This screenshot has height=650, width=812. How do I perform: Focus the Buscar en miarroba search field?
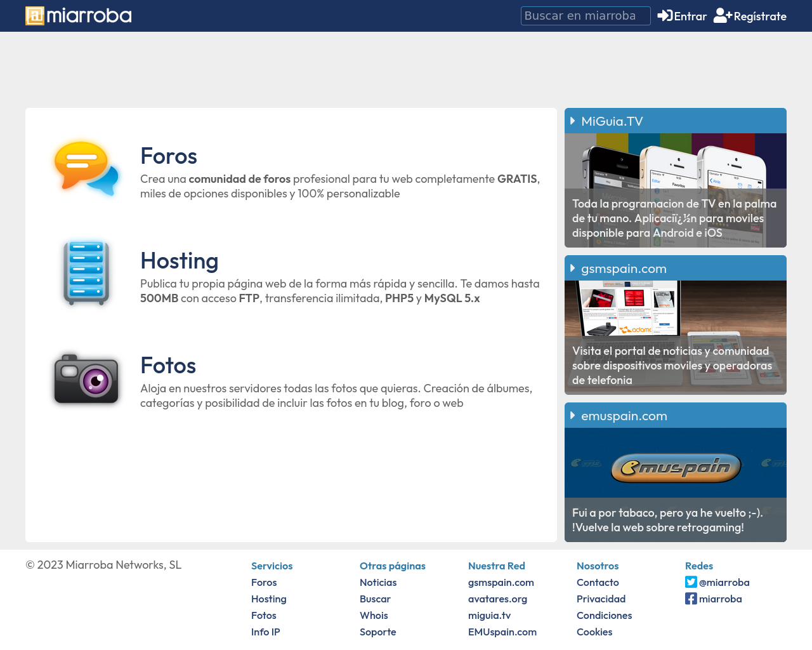[586, 16]
